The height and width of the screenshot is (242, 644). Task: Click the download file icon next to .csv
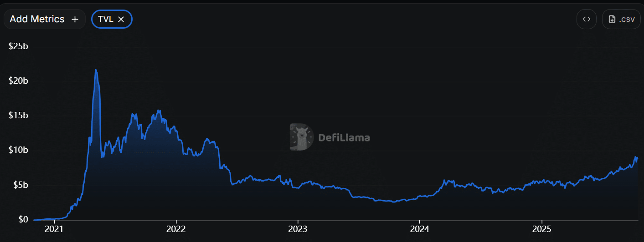pyautogui.click(x=612, y=19)
